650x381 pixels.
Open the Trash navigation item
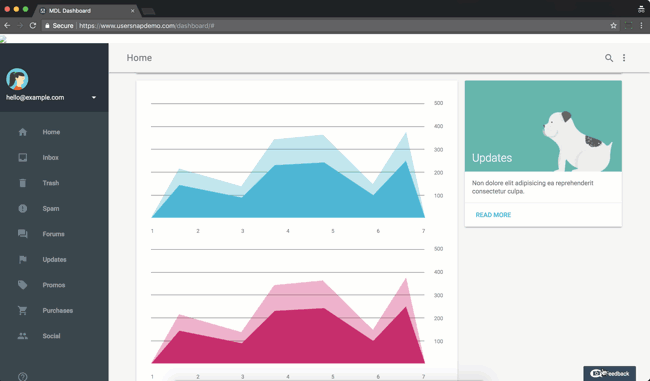[x=54, y=183]
